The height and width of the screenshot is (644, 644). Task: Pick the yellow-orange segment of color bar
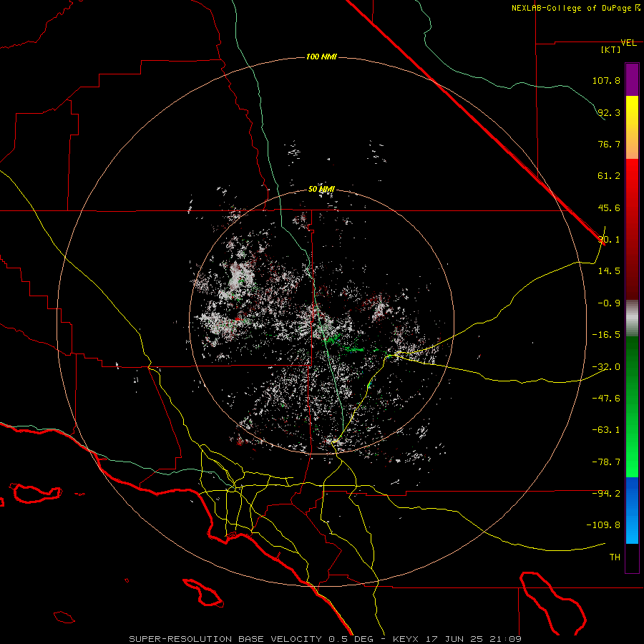pos(632,127)
